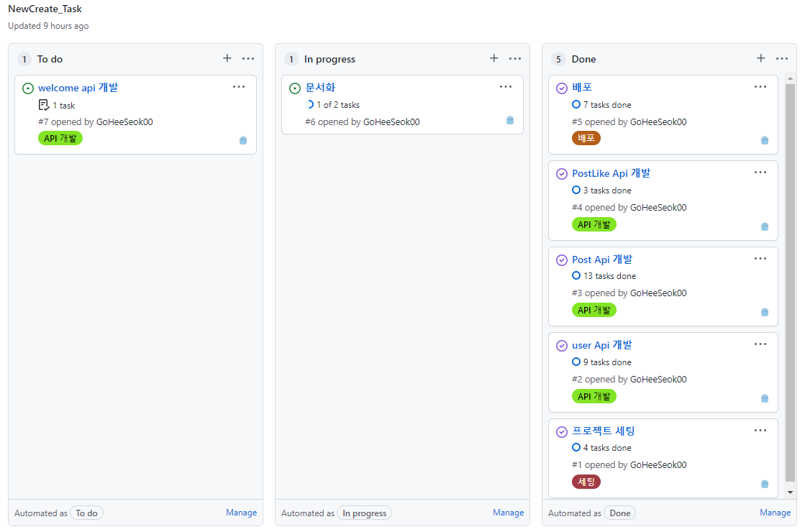Open the In progress column options menu
The width and height of the screenshot is (800, 532).
[x=515, y=59]
